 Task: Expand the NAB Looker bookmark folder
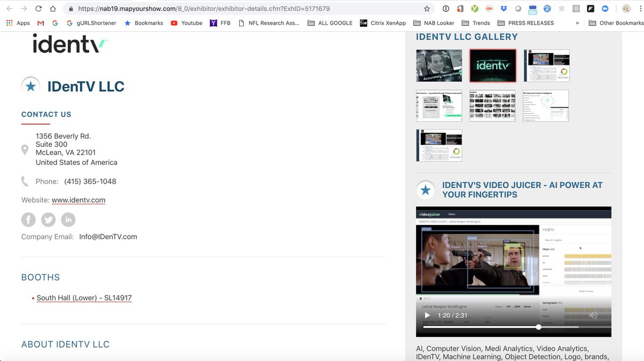pos(434,23)
